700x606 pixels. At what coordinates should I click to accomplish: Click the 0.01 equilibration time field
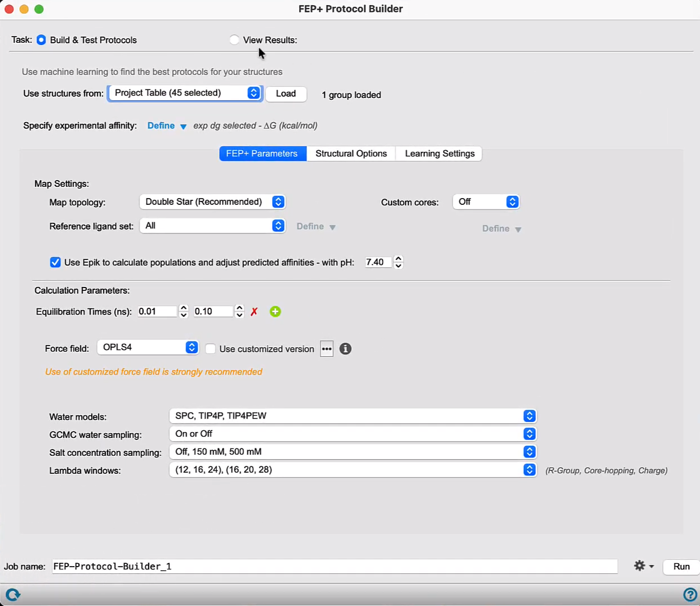[157, 312]
